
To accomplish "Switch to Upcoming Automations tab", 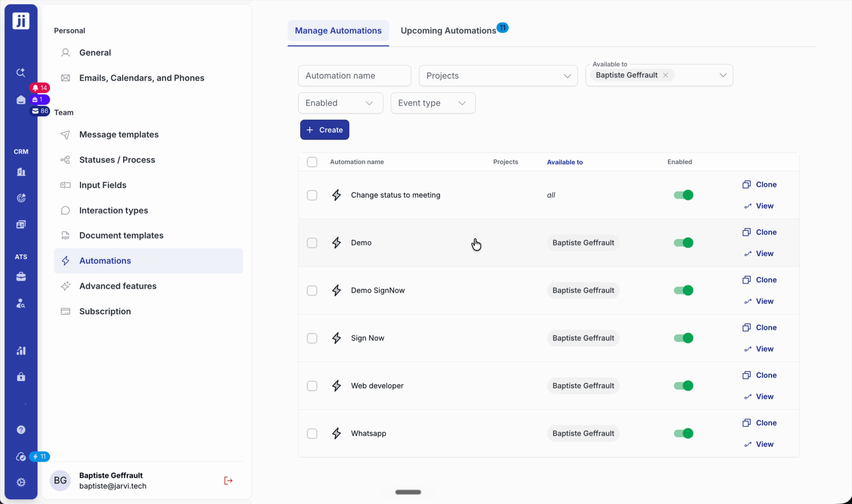I will coord(448,31).
